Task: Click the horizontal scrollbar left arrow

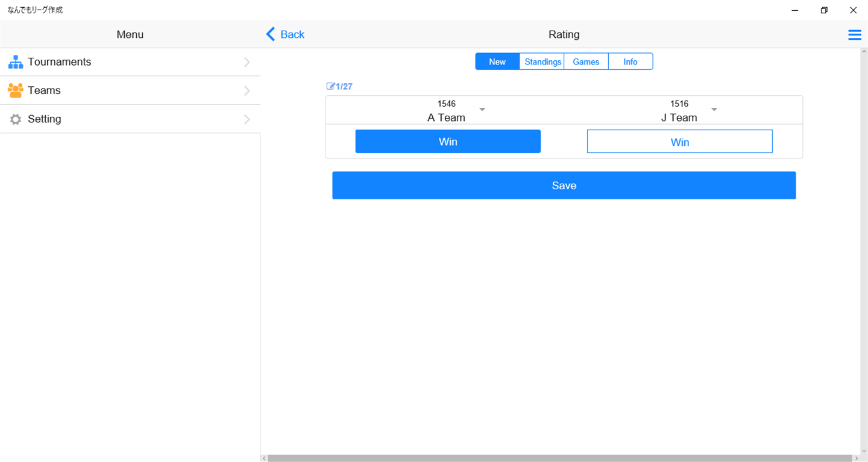Action: coord(264,458)
